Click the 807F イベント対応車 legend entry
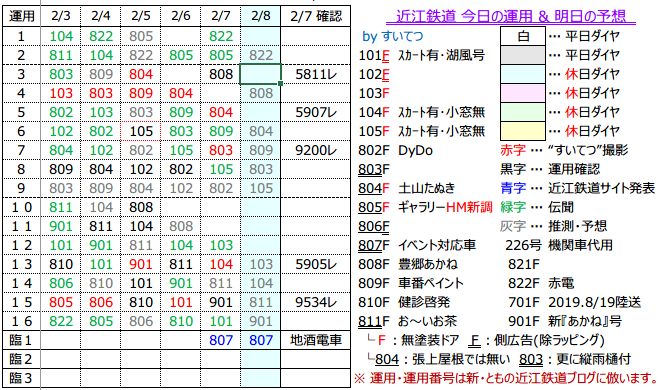 (417, 245)
